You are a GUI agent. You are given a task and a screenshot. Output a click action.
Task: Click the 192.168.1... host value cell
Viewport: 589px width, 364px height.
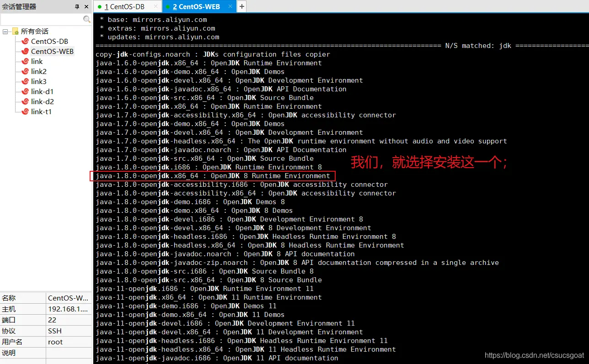[x=69, y=309]
